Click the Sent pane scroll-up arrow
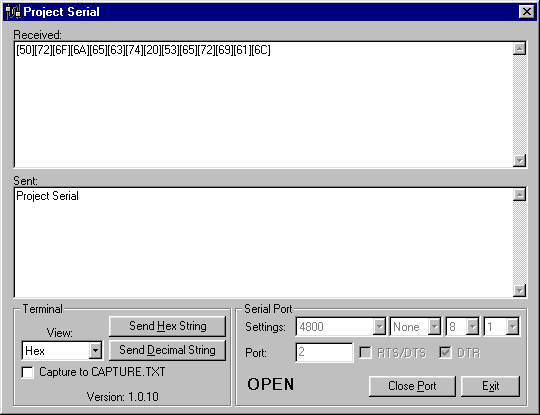This screenshot has height=415, width=540. [x=519, y=195]
